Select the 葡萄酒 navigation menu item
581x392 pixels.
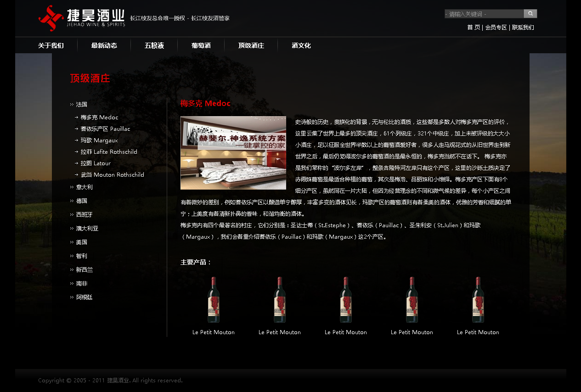pyautogui.click(x=201, y=45)
